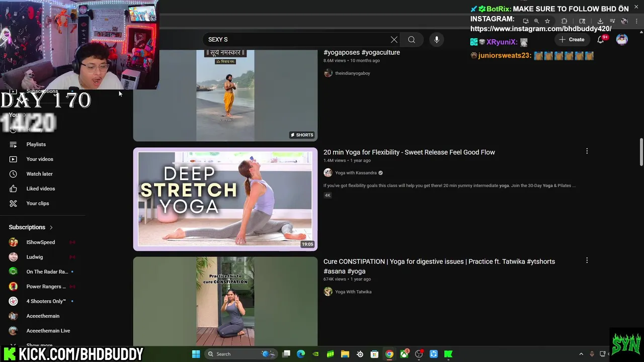Click the Windows taskbar Search box

[240, 354]
